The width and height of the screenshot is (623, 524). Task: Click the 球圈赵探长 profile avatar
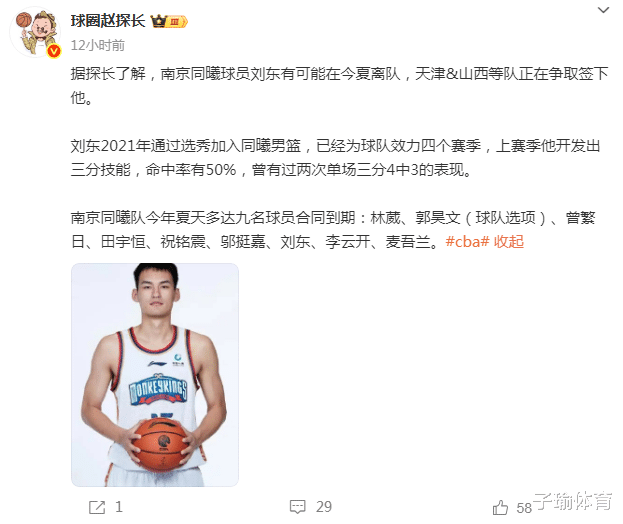click(x=36, y=33)
